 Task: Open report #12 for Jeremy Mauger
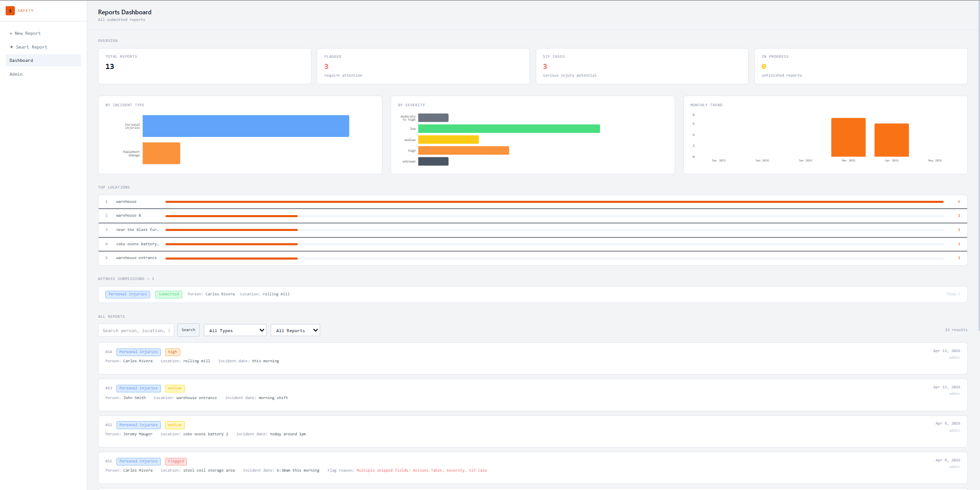[533, 431]
